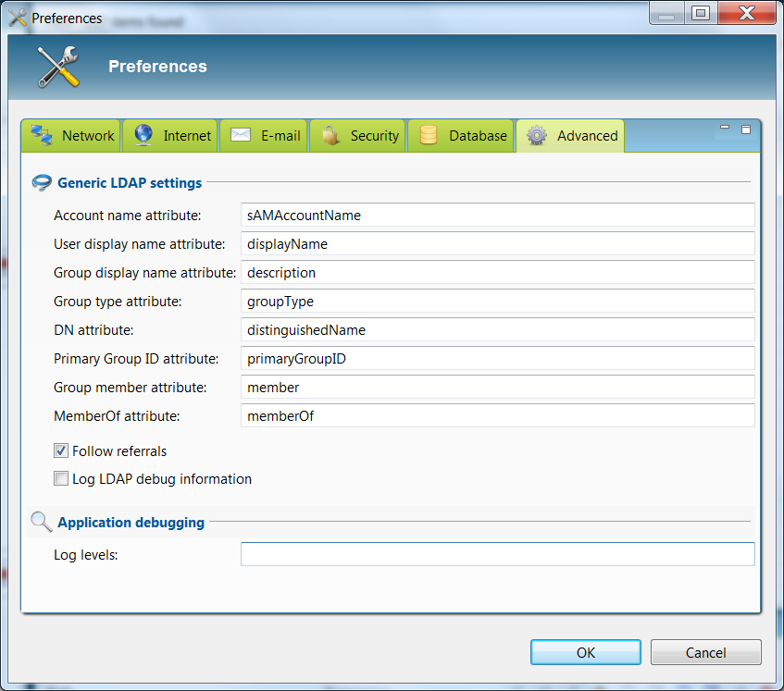The image size is (784, 691).
Task: Click the Primary Group ID attribute field
Action: 497,359
